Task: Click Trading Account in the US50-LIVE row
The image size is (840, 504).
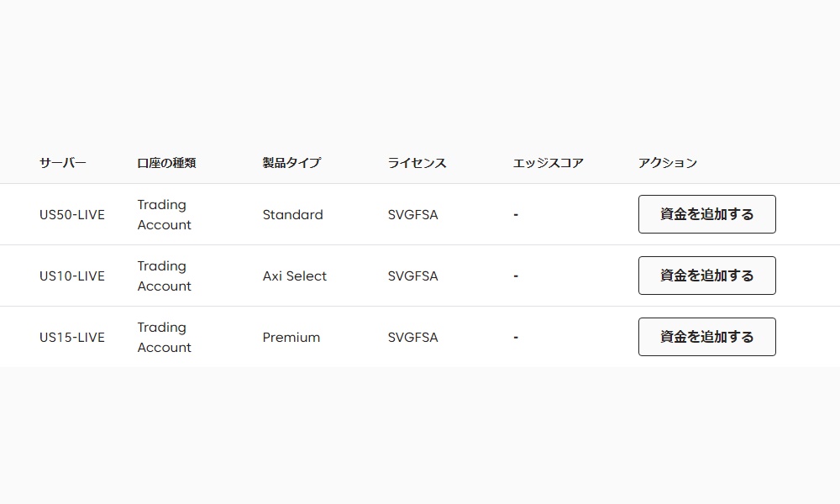Action: point(164,215)
